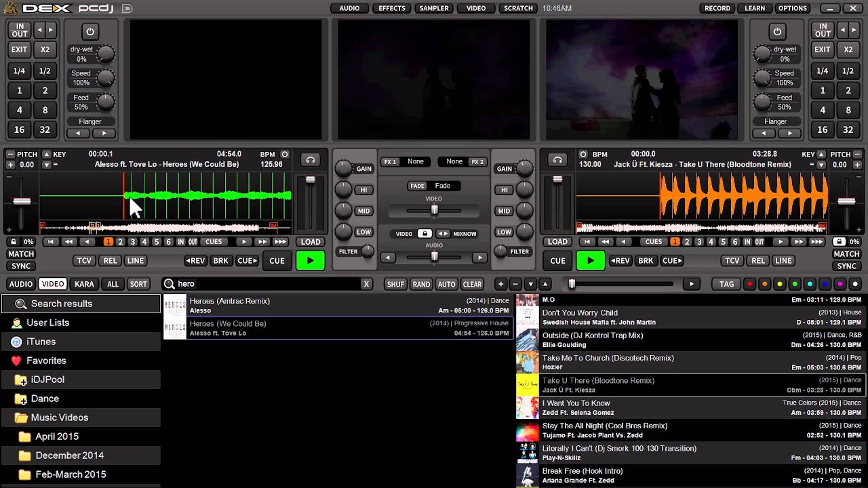The image size is (868, 488).
Task: Click left deck pitch slider handle
Action: tap(22, 201)
